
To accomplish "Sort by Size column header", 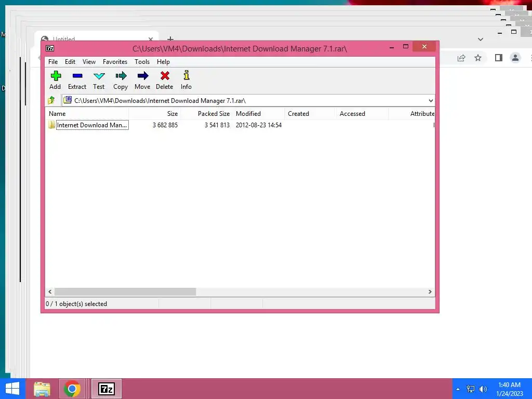I will tap(155, 114).
